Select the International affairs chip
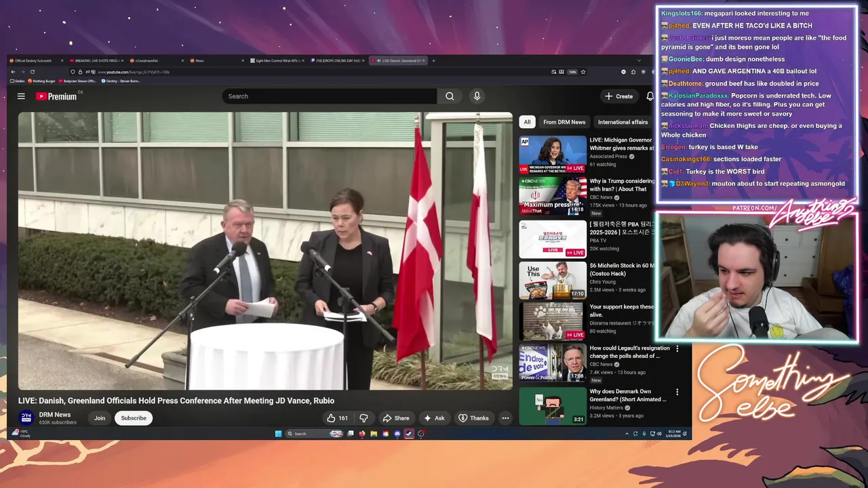 (x=623, y=122)
